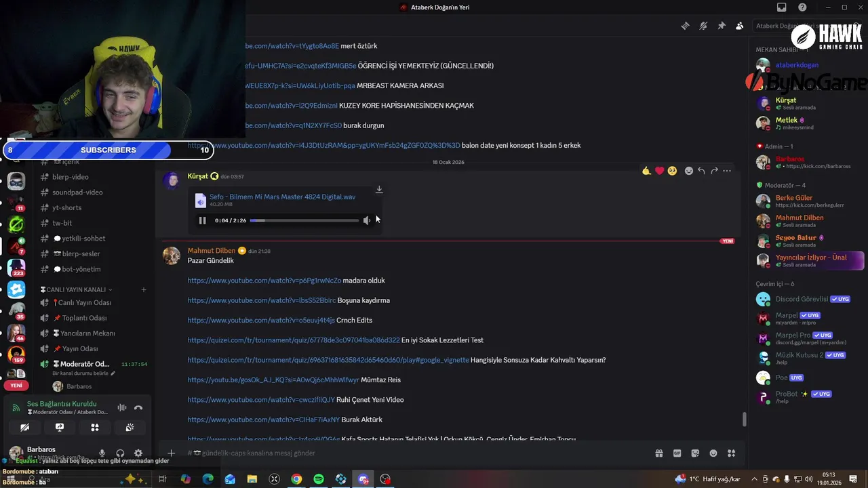Viewport: 868px width, 488px height.
Task: Add heart reaction to Kürşat's message
Action: coord(659,171)
